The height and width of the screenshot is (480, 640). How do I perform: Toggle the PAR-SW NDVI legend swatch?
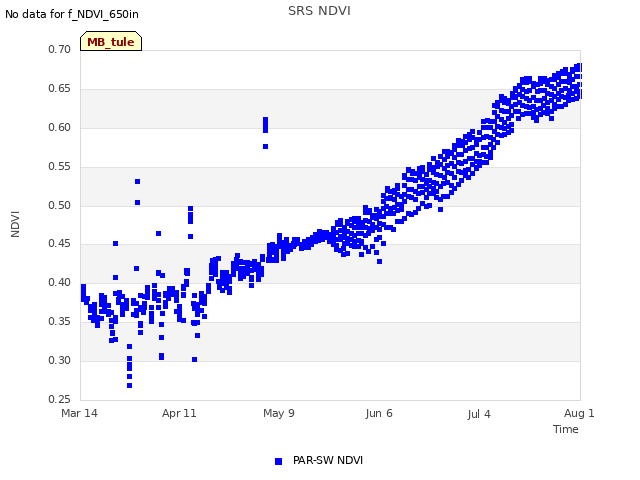(x=278, y=461)
